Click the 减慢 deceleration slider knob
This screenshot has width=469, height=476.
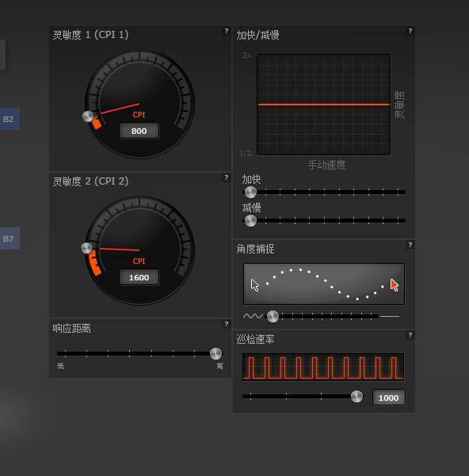pyautogui.click(x=250, y=221)
